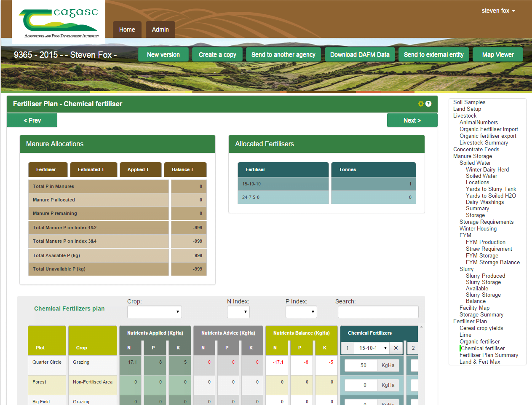532x405 pixels.
Task: Open the steven fox user menu
Action: 498,11
